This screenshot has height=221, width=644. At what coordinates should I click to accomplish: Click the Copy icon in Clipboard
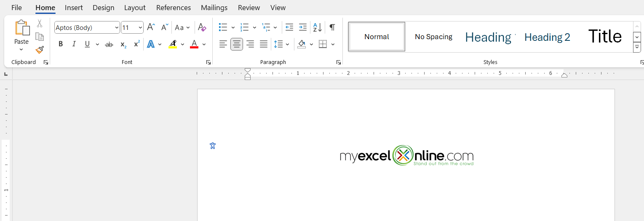click(40, 37)
